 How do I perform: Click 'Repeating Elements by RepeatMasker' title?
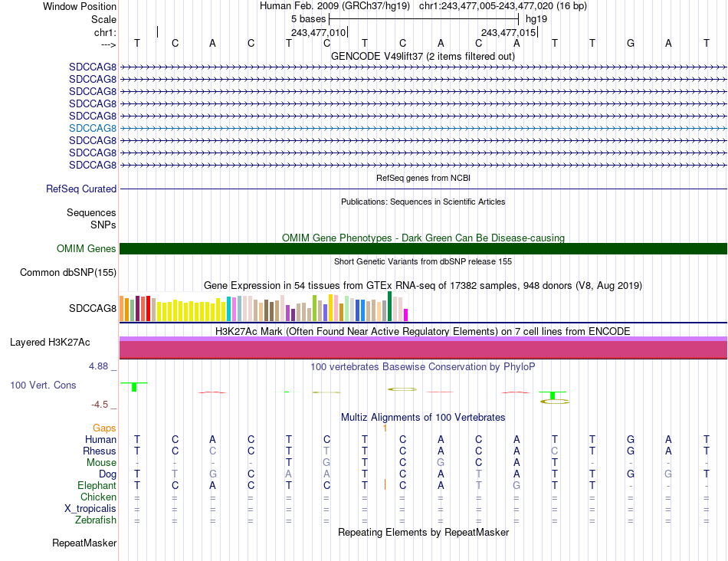423,532
